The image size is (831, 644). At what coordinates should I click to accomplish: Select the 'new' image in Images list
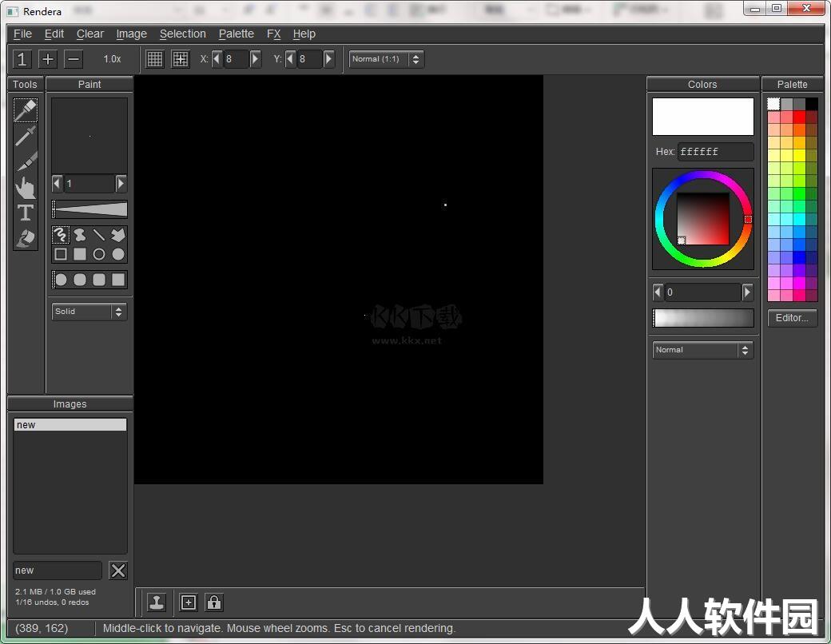[70, 425]
